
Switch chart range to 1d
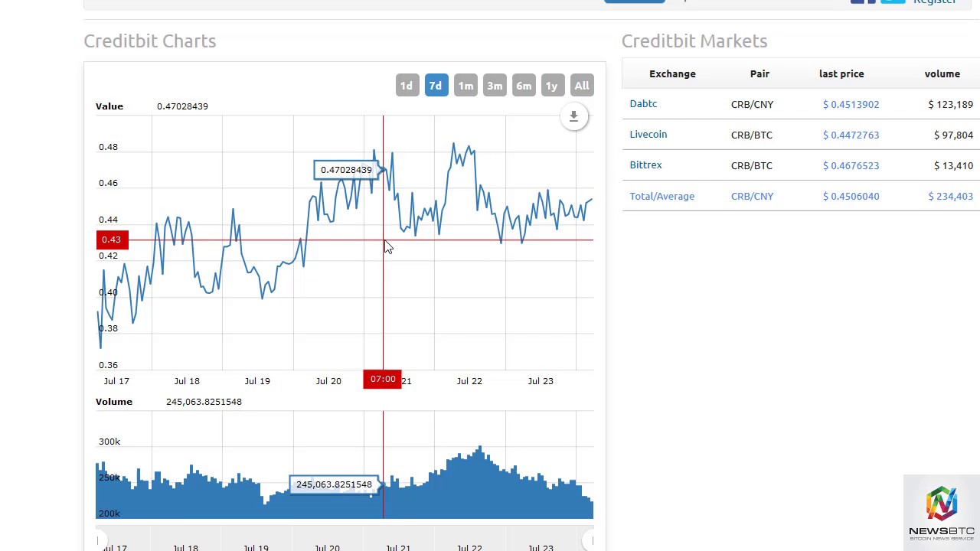[x=407, y=86]
